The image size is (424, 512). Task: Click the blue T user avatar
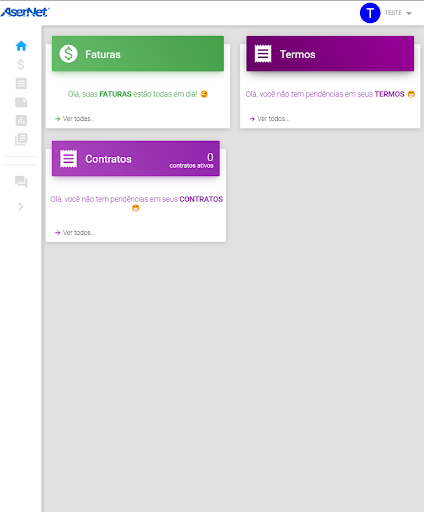pyautogui.click(x=370, y=13)
